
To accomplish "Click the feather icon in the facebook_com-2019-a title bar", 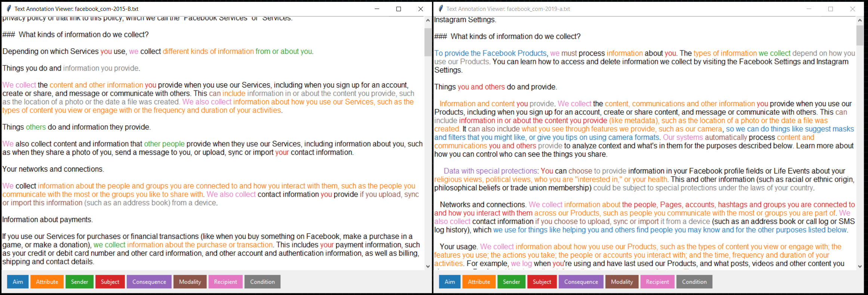I will (441, 9).
